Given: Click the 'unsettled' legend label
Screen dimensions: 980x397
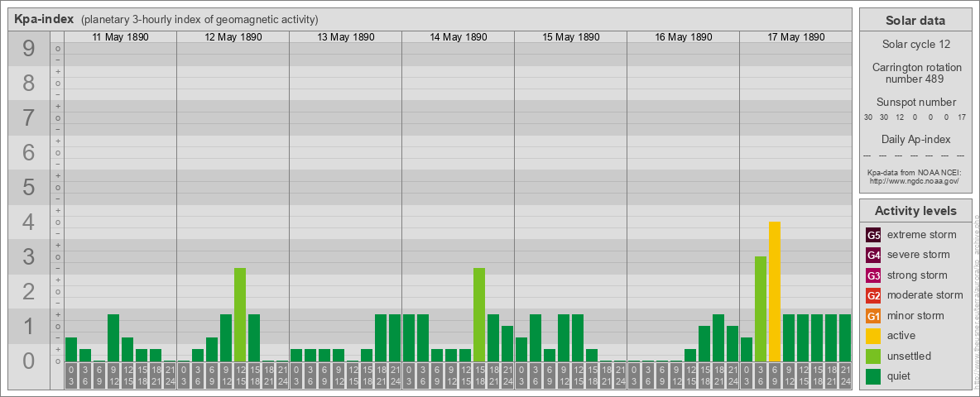Looking at the screenshot, I should tap(909, 355).
